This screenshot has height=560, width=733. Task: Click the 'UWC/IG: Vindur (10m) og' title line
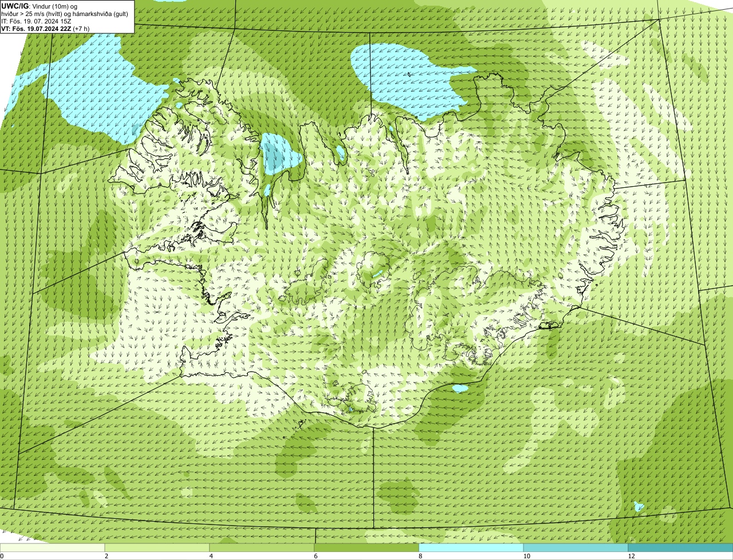(39, 6)
